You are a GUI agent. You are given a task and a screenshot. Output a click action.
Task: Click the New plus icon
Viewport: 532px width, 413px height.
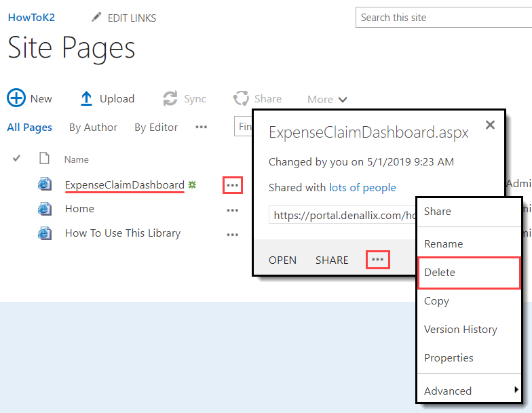16,98
